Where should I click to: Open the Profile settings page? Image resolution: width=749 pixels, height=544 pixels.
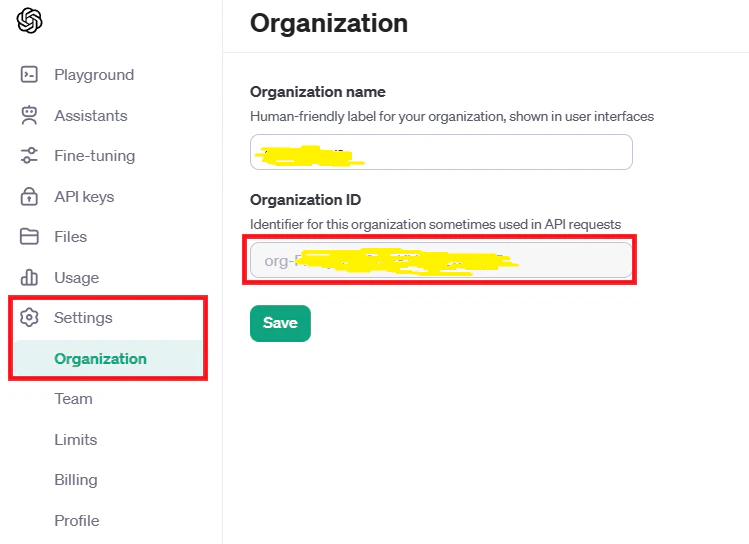[76, 520]
